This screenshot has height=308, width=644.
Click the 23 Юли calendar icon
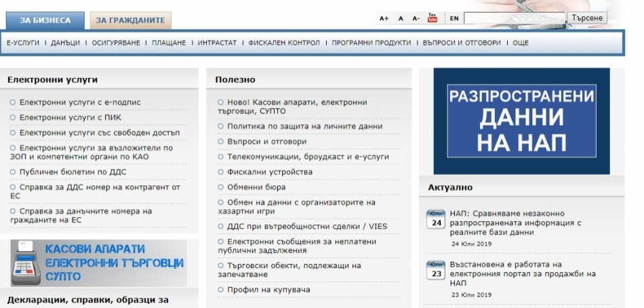436,270
